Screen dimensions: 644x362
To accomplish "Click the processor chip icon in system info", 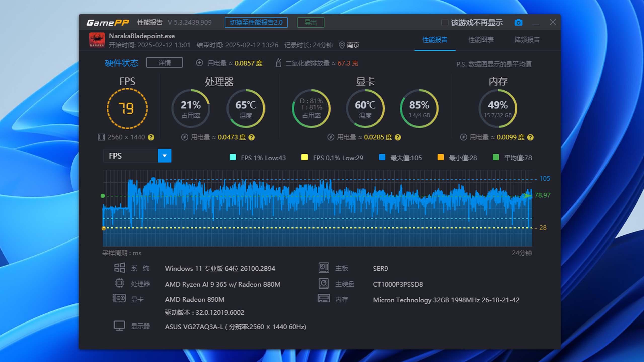I will tap(119, 283).
